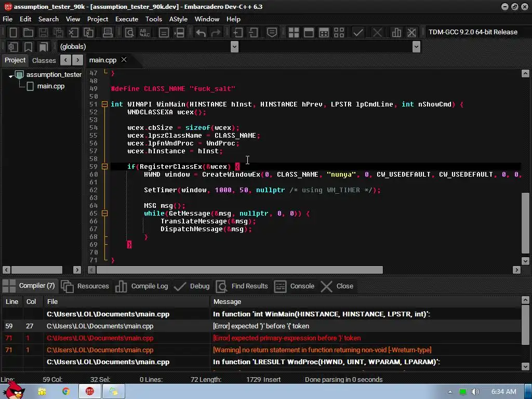Select main.cpp in the project tree

50,86
